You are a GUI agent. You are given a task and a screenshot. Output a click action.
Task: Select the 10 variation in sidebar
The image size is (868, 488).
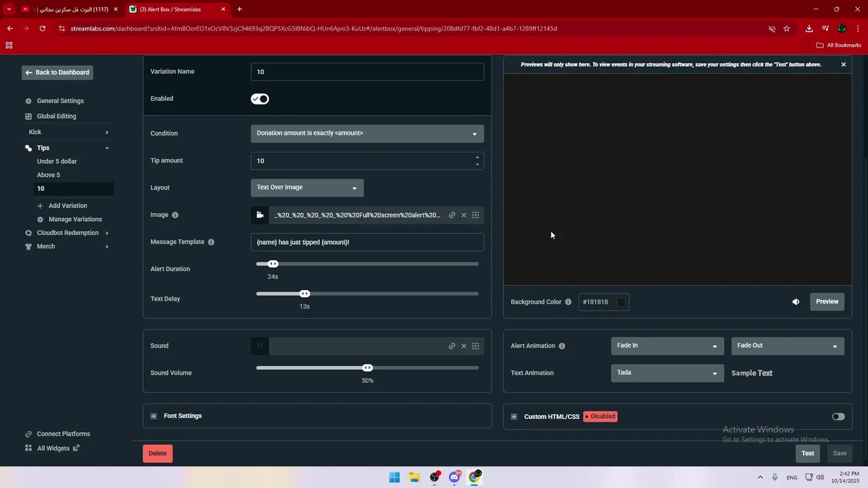[74, 188]
